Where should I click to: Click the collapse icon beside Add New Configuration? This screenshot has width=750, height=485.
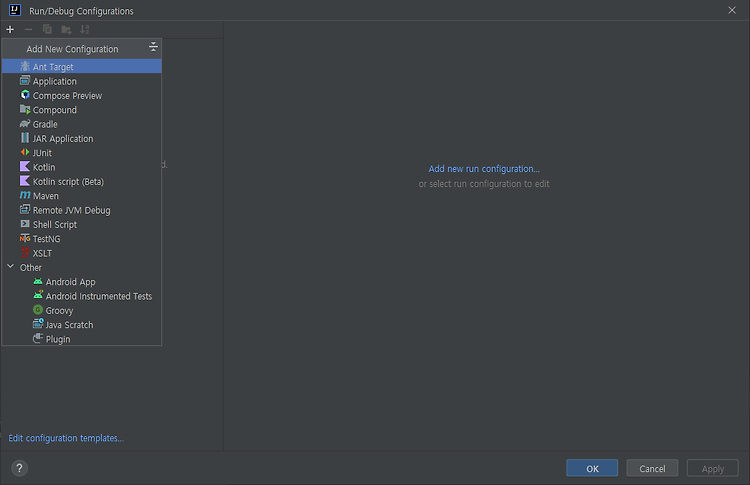click(x=153, y=47)
